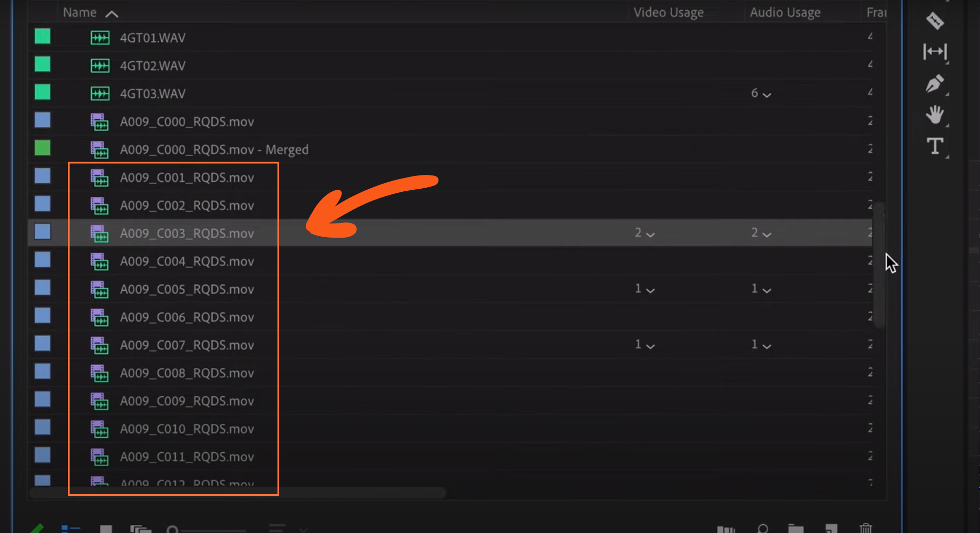This screenshot has height=533, width=980.
Task: Click the green label swatch of 4GT01.WAV
Action: (x=42, y=36)
